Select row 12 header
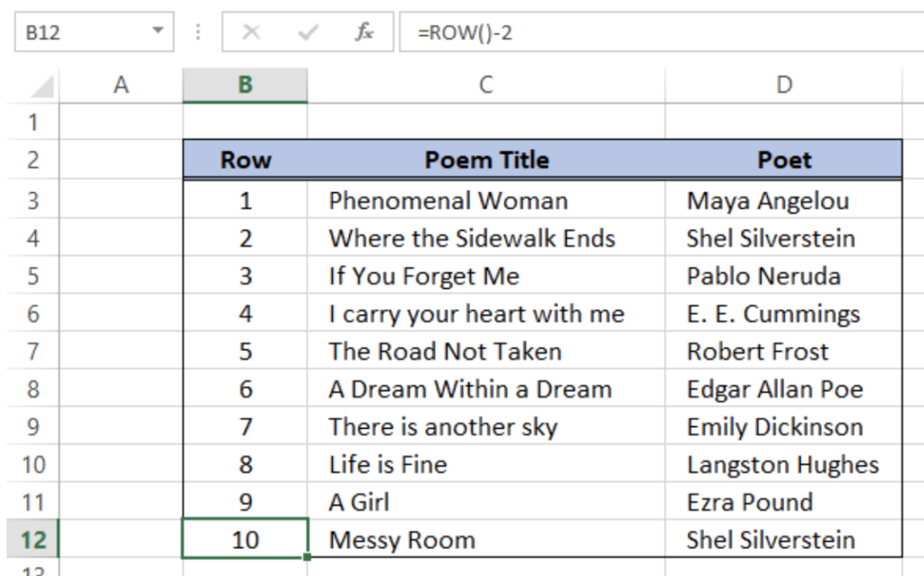 coord(33,540)
